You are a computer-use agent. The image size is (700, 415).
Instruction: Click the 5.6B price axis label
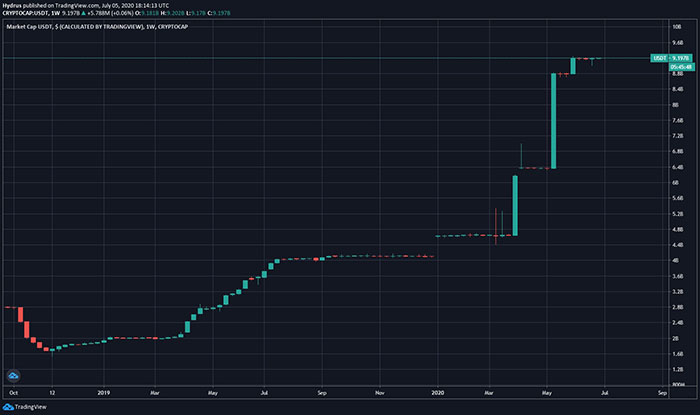678,198
